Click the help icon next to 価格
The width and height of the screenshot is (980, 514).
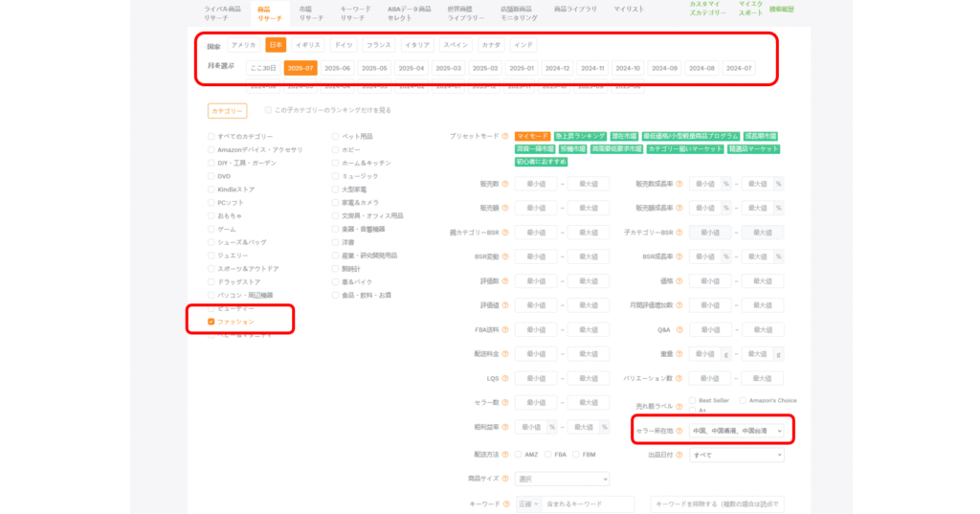[679, 280]
